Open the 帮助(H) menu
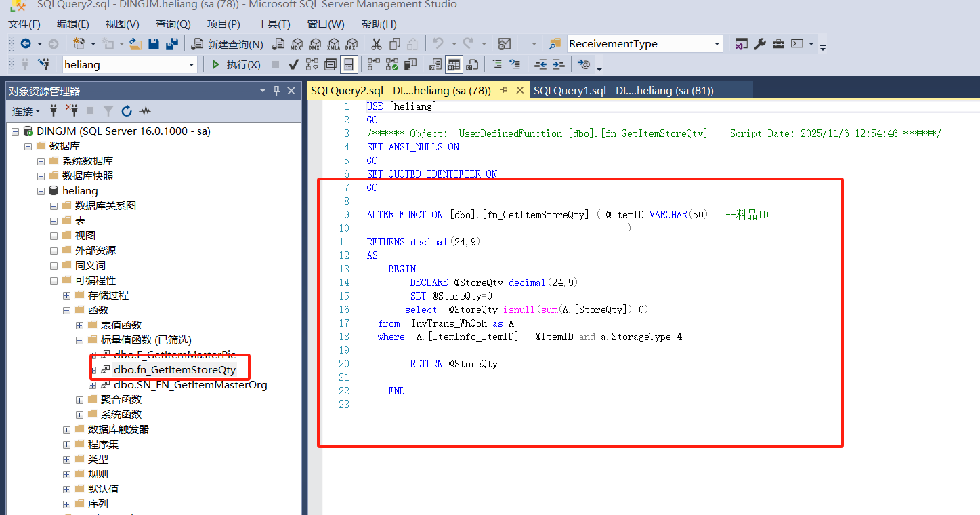 tap(379, 24)
